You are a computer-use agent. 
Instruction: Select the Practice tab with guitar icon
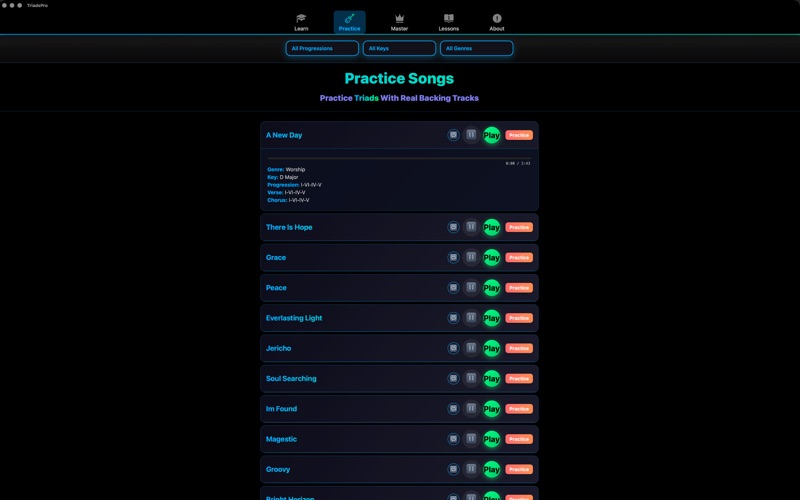tap(349, 22)
